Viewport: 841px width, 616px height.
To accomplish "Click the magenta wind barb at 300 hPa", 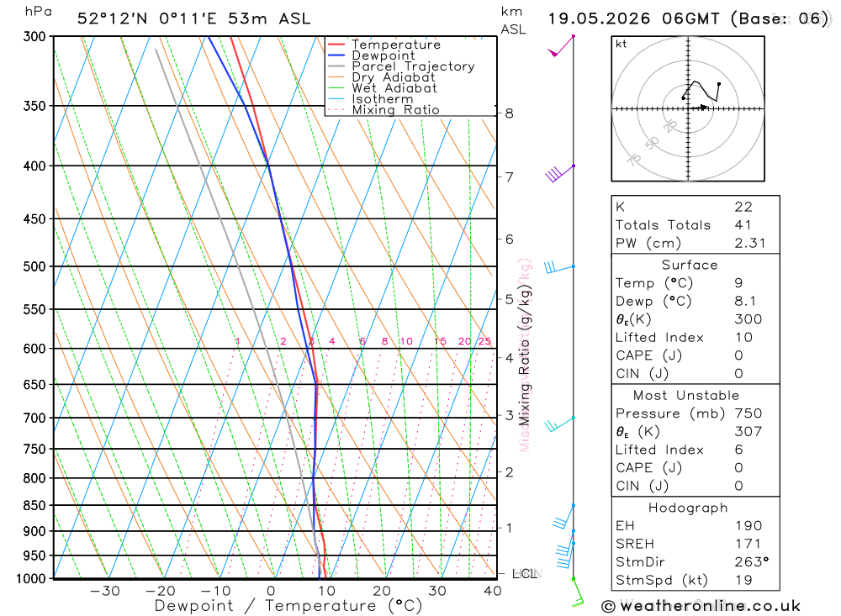I will tap(560, 47).
